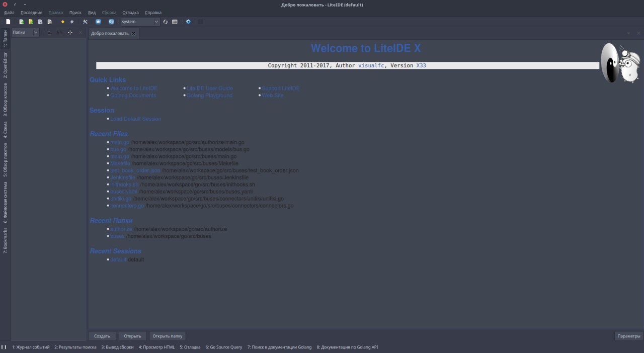Toggle the 2: OpenEditor side tab
Image resolution: width=644 pixels, height=353 pixels.
pos(6,65)
